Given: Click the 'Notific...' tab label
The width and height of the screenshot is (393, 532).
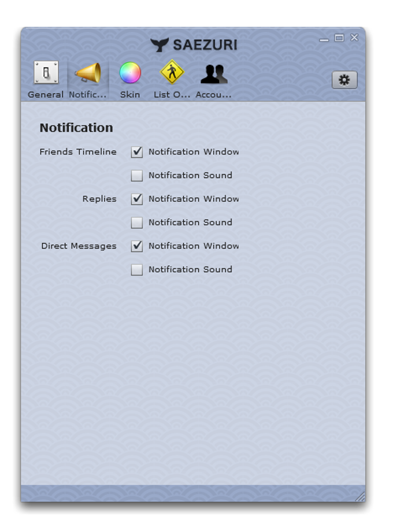Looking at the screenshot, I should (x=88, y=95).
